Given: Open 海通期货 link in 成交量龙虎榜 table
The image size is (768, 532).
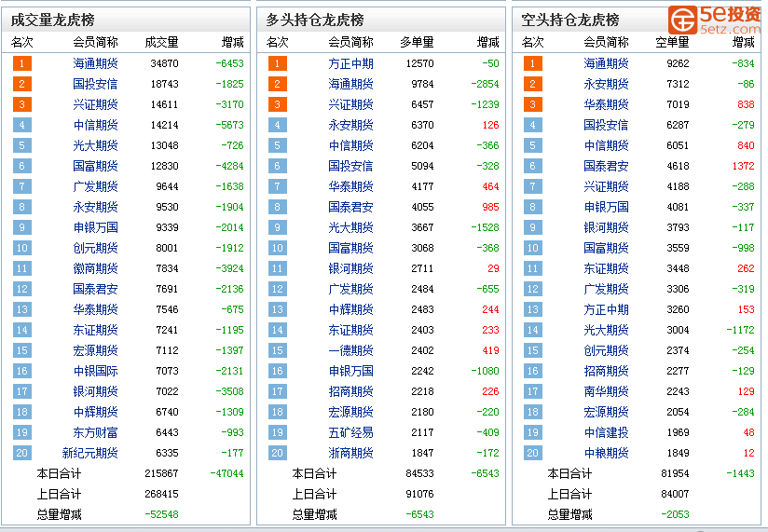Looking at the screenshot, I should (x=95, y=63).
